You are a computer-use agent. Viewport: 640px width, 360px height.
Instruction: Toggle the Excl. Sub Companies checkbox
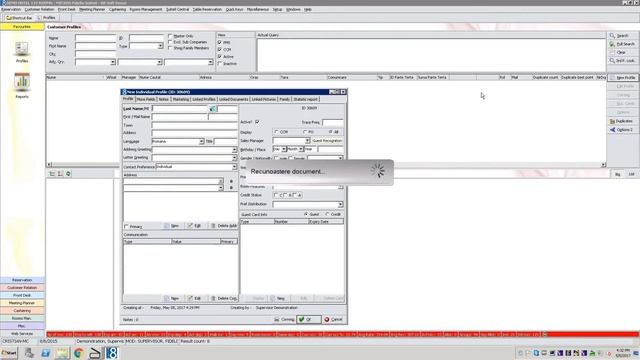170,42
